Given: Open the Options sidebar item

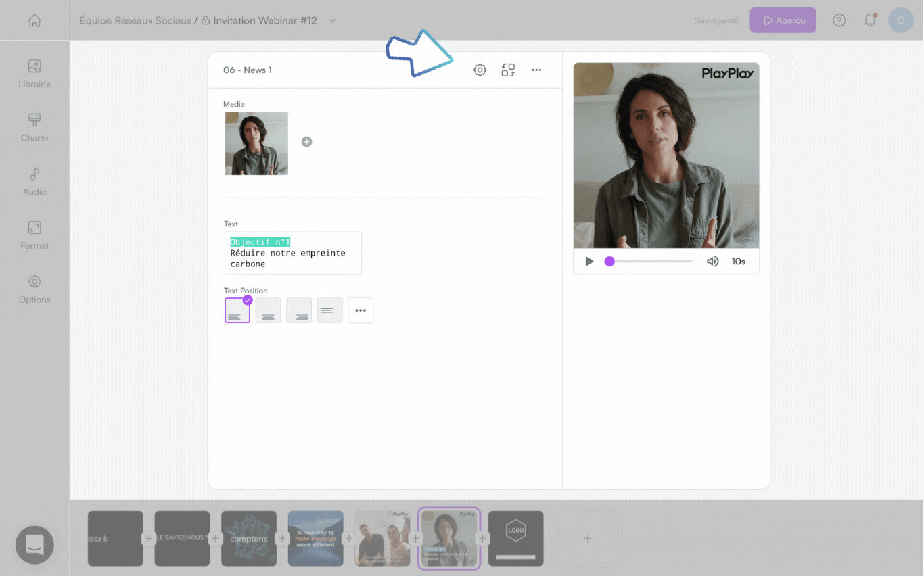Looking at the screenshot, I should click(x=34, y=289).
